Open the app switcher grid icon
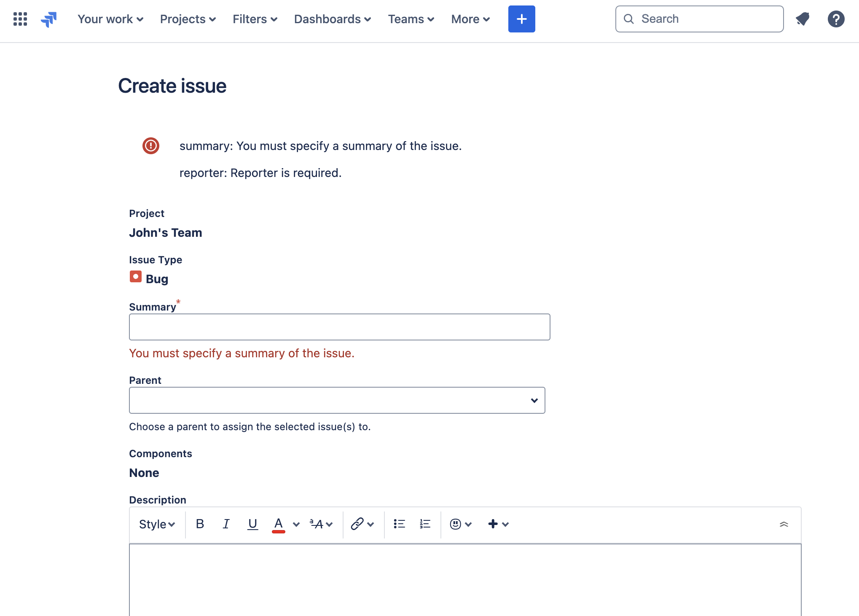The width and height of the screenshot is (859, 616). (20, 19)
